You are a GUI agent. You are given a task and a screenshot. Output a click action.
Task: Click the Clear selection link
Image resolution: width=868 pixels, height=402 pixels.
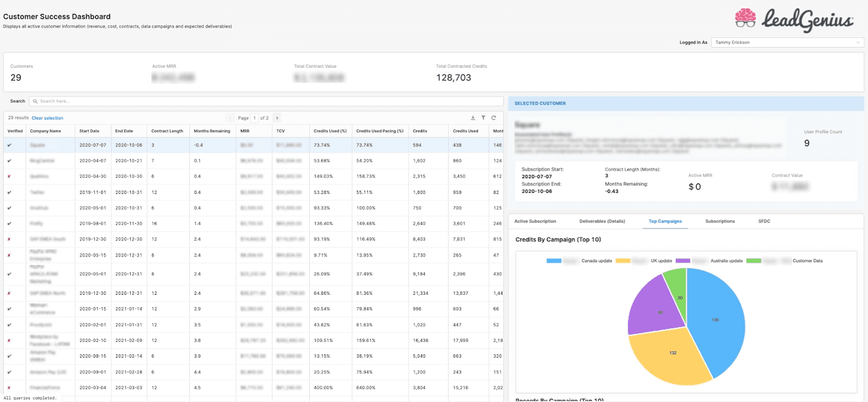coord(47,118)
